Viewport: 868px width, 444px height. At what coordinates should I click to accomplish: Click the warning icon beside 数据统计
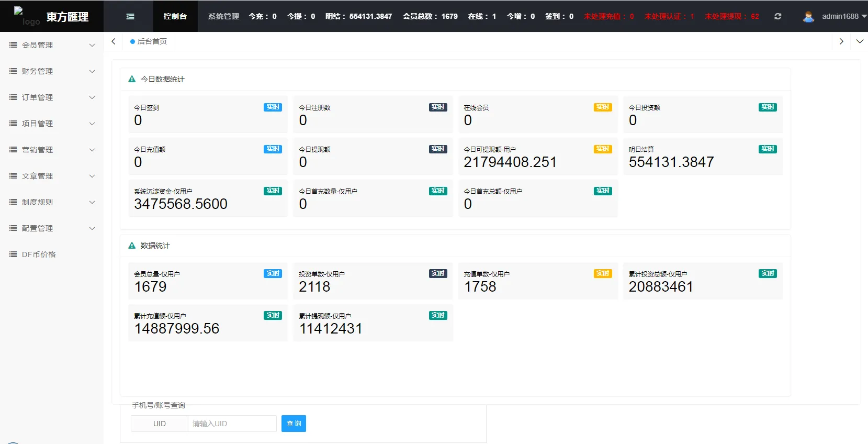132,246
